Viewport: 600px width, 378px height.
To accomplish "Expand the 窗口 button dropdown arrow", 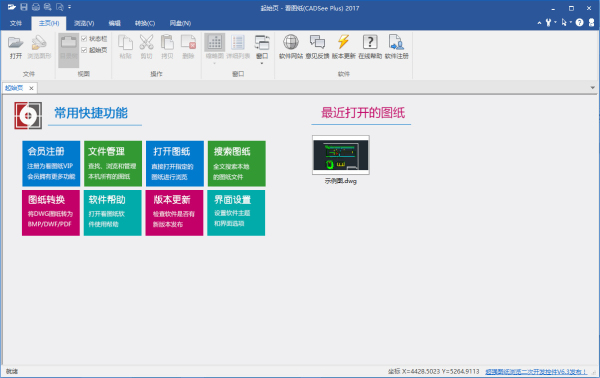I will click(262, 63).
